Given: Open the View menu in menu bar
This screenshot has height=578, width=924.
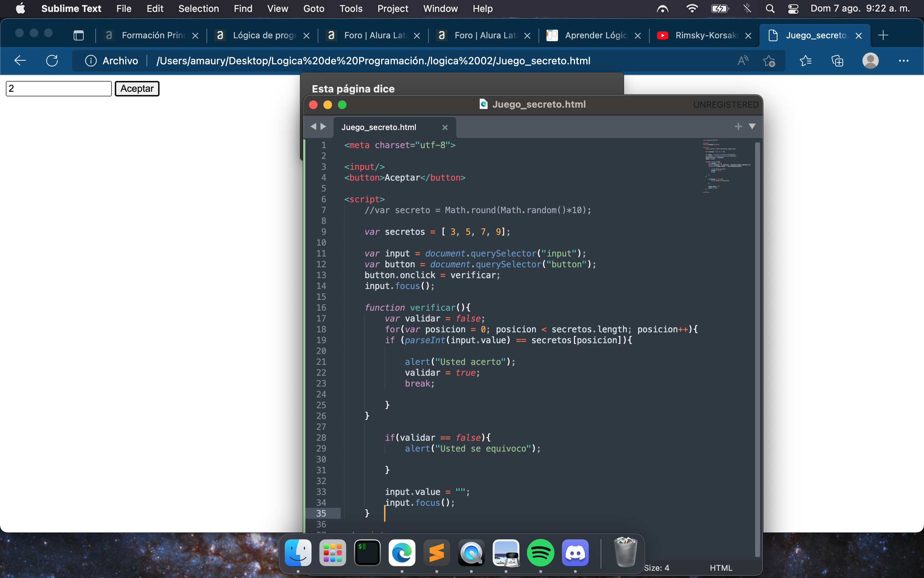Looking at the screenshot, I should click(278, 8).
